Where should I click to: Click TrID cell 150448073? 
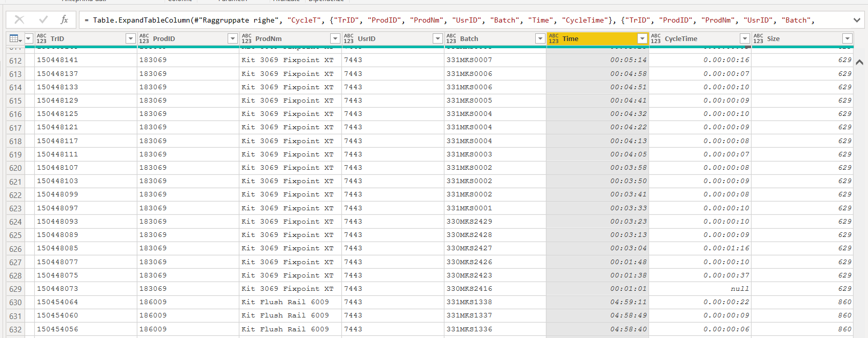tap(86, 289)
